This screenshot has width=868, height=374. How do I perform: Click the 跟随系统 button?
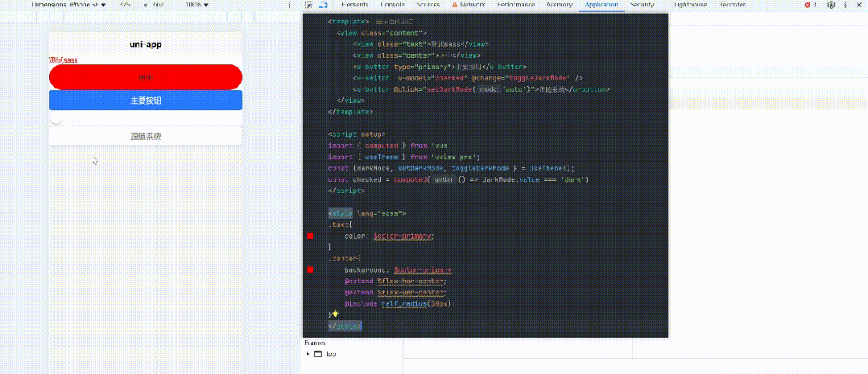click(146, 136)
